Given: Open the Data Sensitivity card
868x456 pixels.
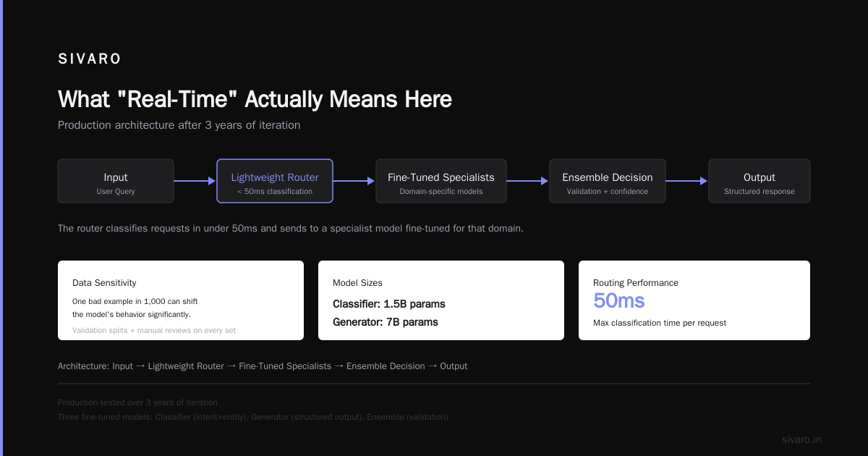Looking at the screenshot, I should coord(181,300).
